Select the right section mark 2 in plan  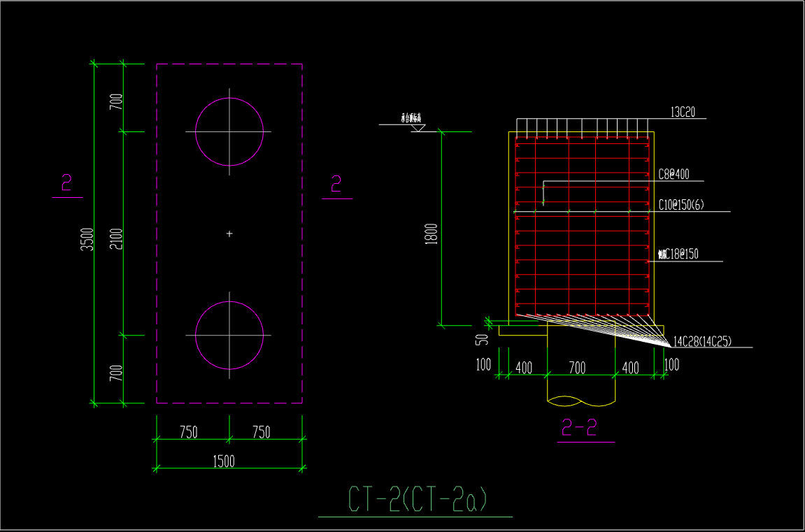[336, 184]
